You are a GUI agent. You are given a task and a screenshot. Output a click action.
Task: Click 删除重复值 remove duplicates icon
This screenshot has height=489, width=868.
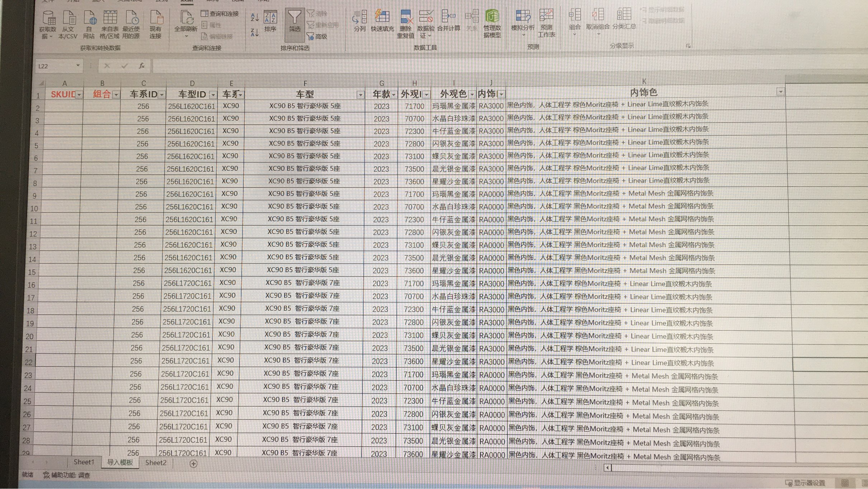point(406,24)
